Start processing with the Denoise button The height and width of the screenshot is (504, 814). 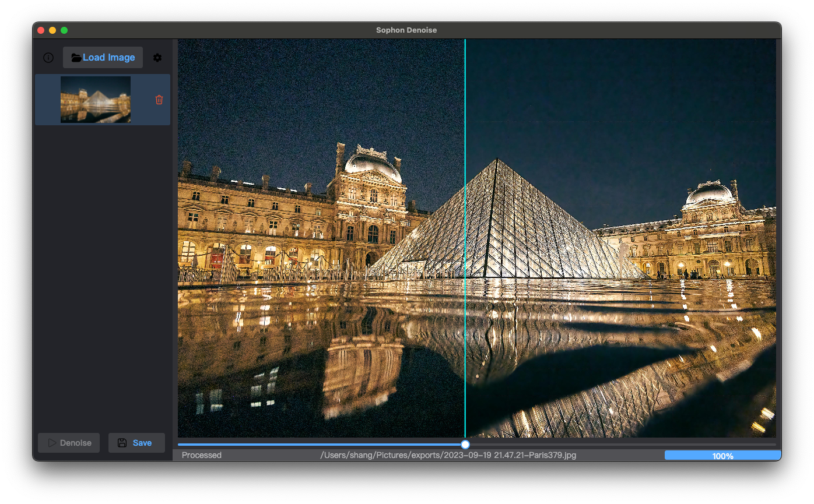68,442
